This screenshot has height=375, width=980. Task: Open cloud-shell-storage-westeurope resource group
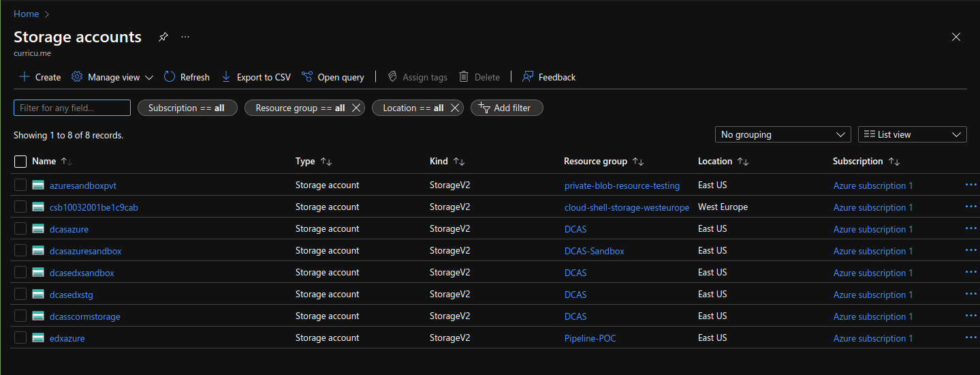coord(627,207)
